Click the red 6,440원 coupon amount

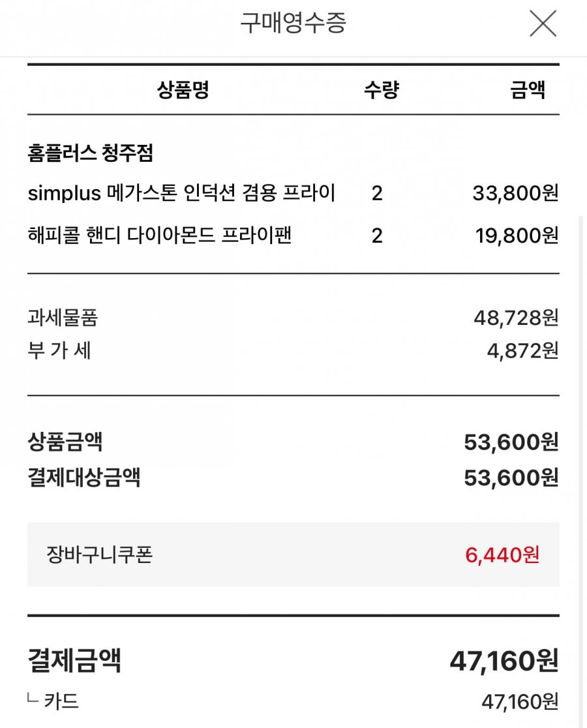[503, 555]
